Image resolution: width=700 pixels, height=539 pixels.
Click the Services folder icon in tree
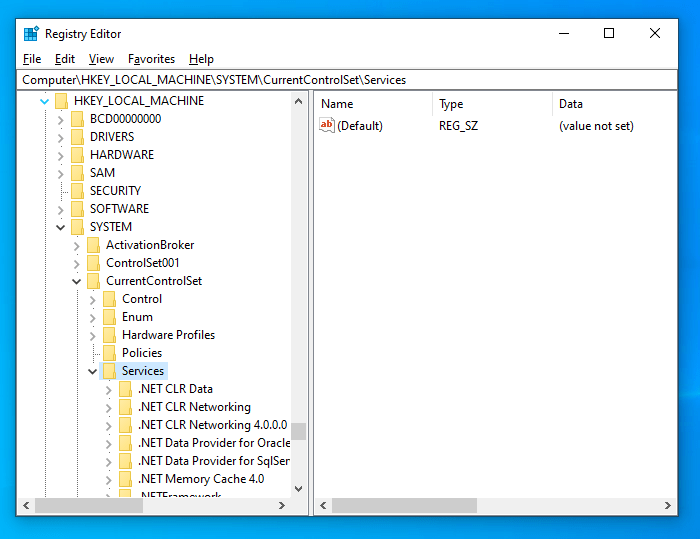(109, 371)
